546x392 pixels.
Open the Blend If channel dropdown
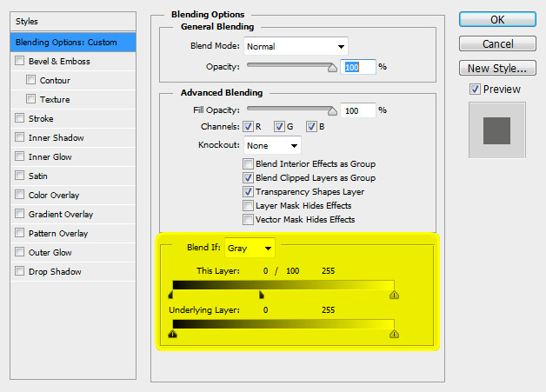coord(250,248)
